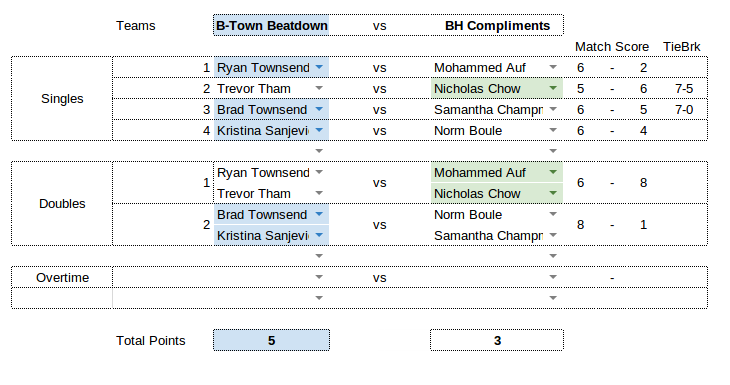Open Norm Boule singles dropdown arrow
The width and height of the screenshot is (730, 385).
[553, 130]
